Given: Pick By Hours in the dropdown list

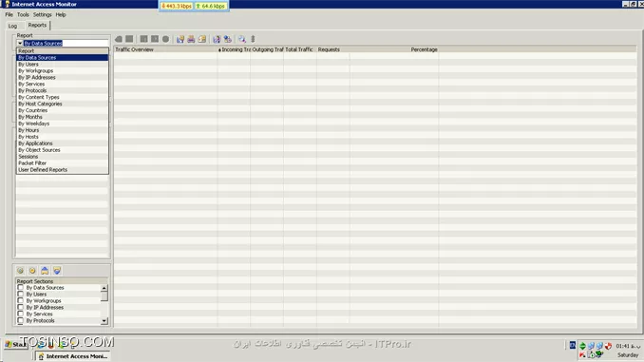Looking at the screenshot, I should coord(63,130).
